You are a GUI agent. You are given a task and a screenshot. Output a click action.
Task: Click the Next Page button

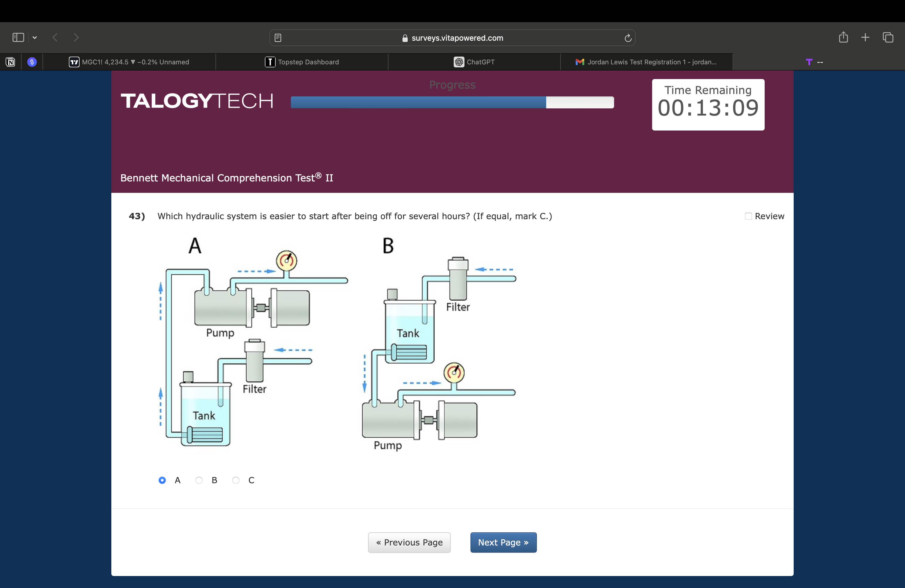[503, 542]
